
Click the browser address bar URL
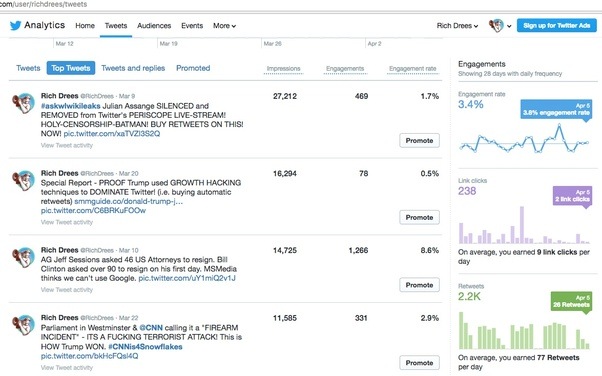pyautogui.click(x=43, y=4)
